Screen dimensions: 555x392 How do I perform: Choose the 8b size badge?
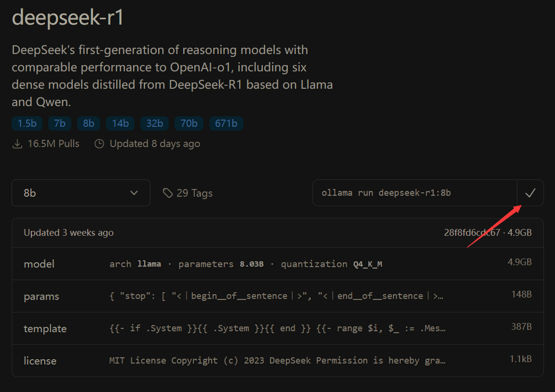tap(88, 123)
